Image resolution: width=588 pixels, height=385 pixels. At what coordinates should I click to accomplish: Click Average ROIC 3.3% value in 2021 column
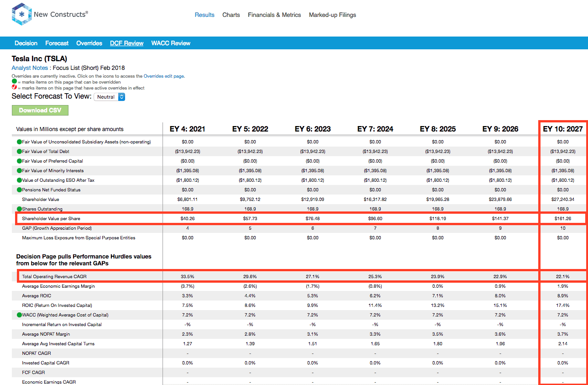tap(188, 295)
